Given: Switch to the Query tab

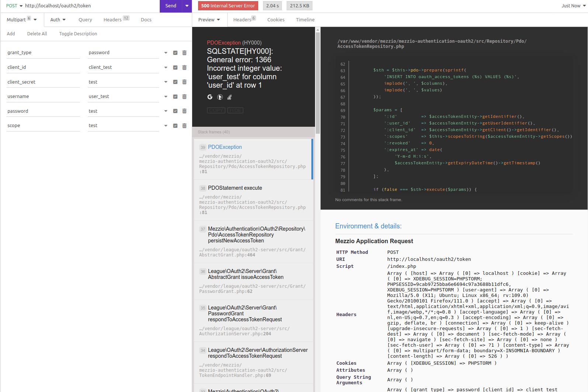Looking at the screenshot, I should [x=85, y=20].
